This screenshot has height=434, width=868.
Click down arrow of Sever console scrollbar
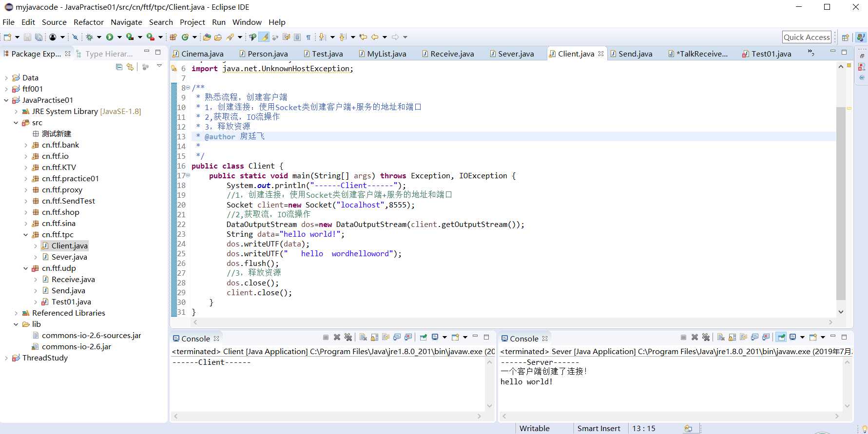click(847, 406)
